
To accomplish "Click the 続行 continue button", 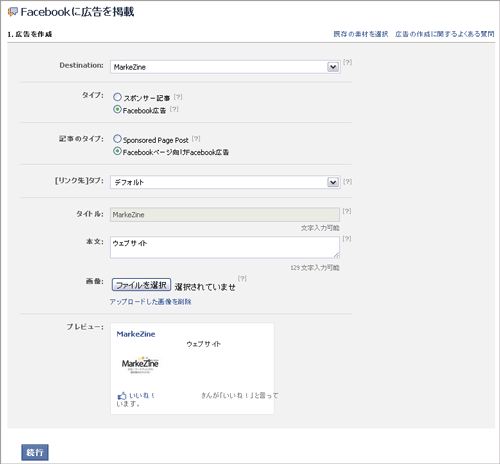I will (x=35, y=452).
